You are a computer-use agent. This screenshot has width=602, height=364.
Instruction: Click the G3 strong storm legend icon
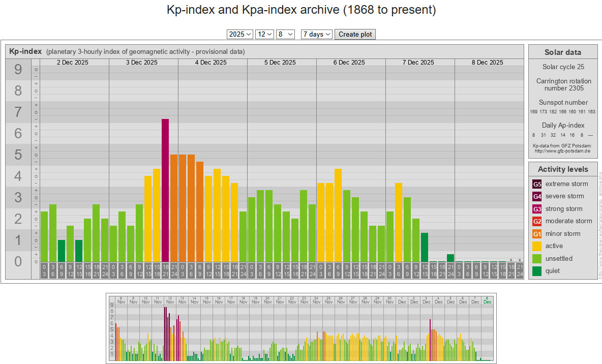coord(537,209)
